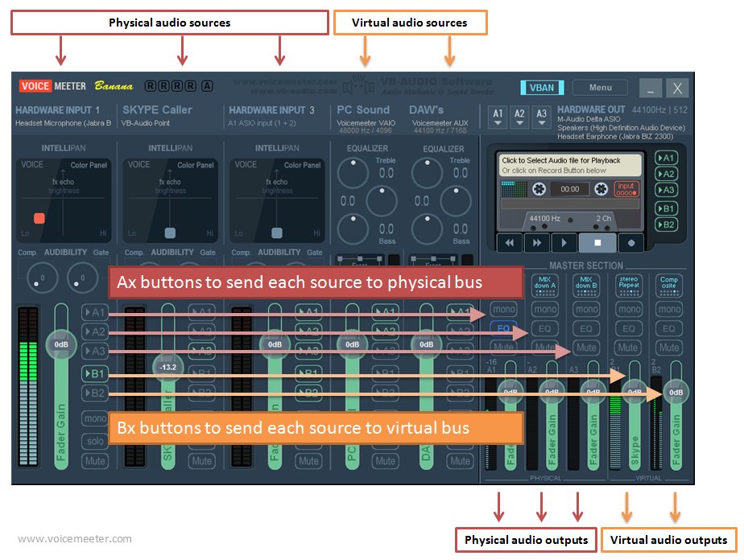Click the stereo Repeat mode button
744x560 pixels.
click(629, 286)
